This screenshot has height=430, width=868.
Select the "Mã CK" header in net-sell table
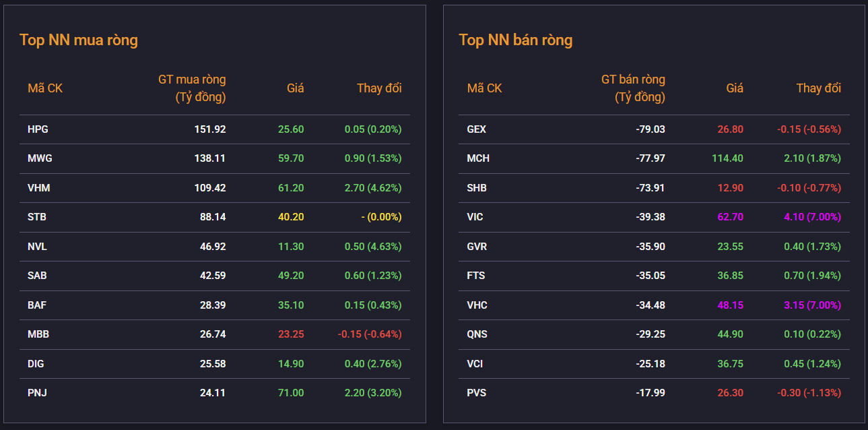(x=485, y=88)
